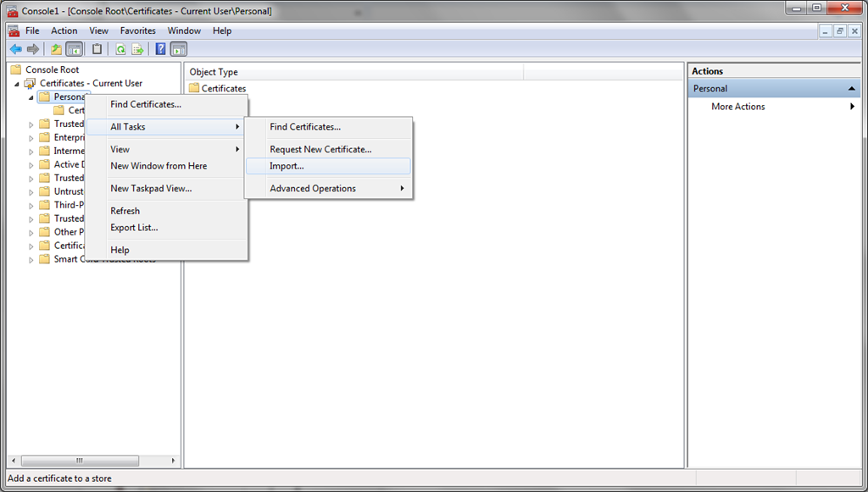Choose Import... from the All Tasks submenu

click(287, 166)
